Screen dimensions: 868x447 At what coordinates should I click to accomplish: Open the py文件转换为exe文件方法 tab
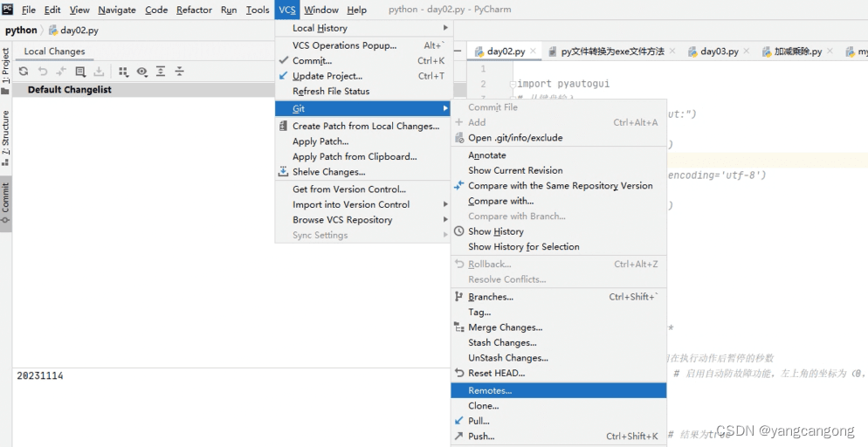point(612,51)
